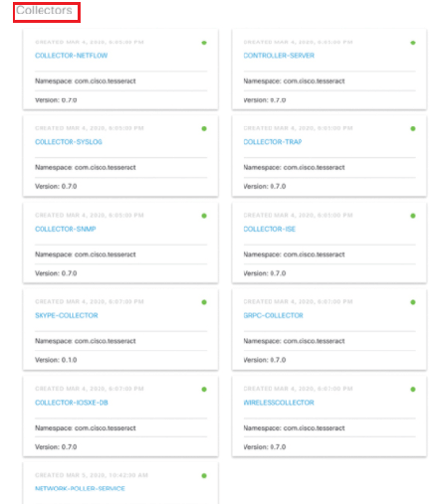Click green status dot on COLLECTOR-SNMP card
Viewport: 430px width, 504px height.
(204, 216)
